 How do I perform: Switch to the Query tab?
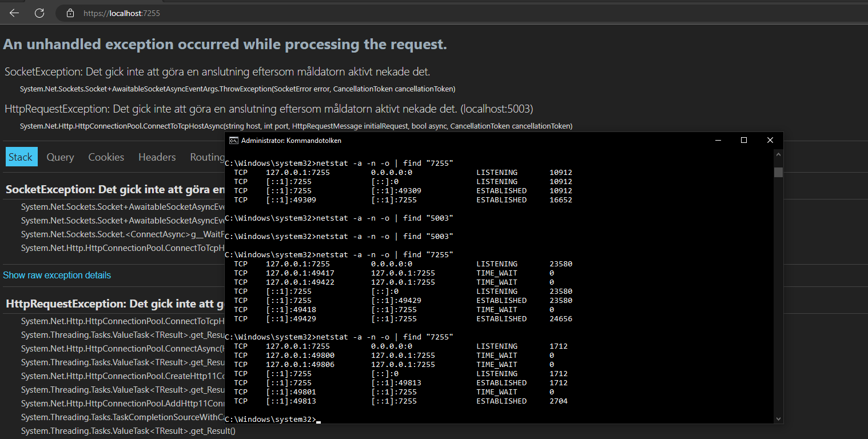click(x=60, y=157)
